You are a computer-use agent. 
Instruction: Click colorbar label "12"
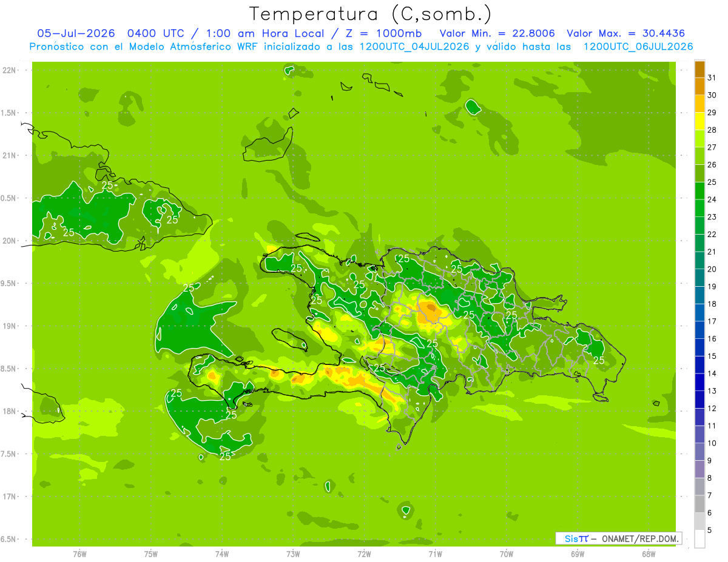(712, 409)
